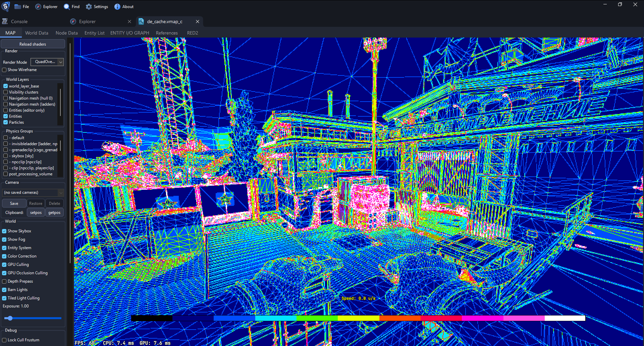644x346 pixels.
Task: Disable the Show Skybox checkbox
Action: pos(4,231)
